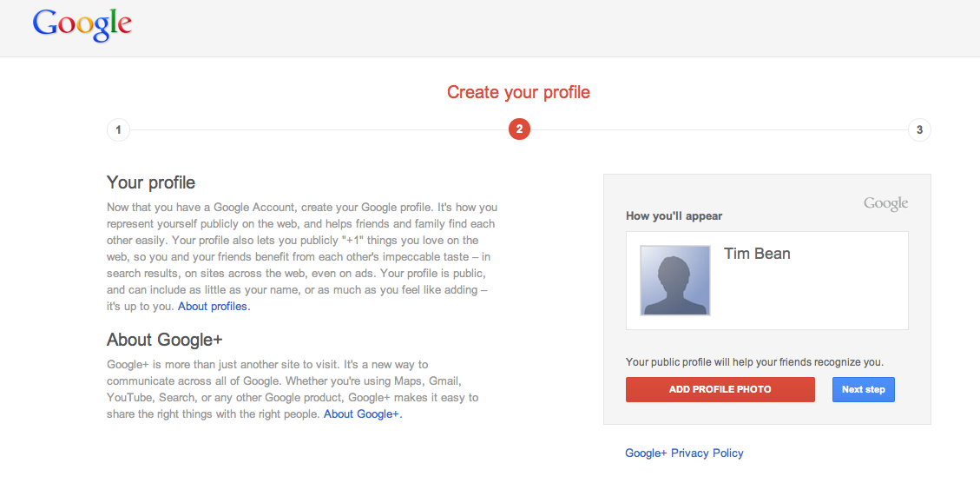980x483 pixels.
Task: Click progress line between steps 1 and 2
Action: (x=319, y=130)
